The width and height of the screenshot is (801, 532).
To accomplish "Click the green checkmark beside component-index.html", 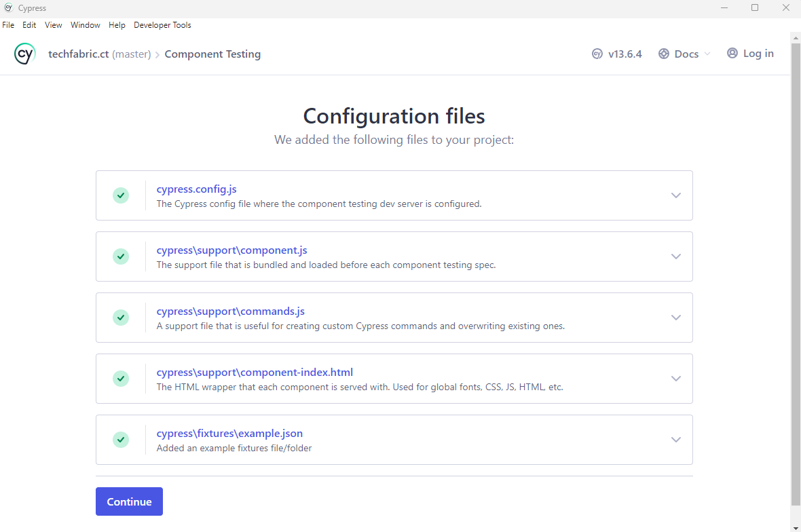I will (121, 379).
